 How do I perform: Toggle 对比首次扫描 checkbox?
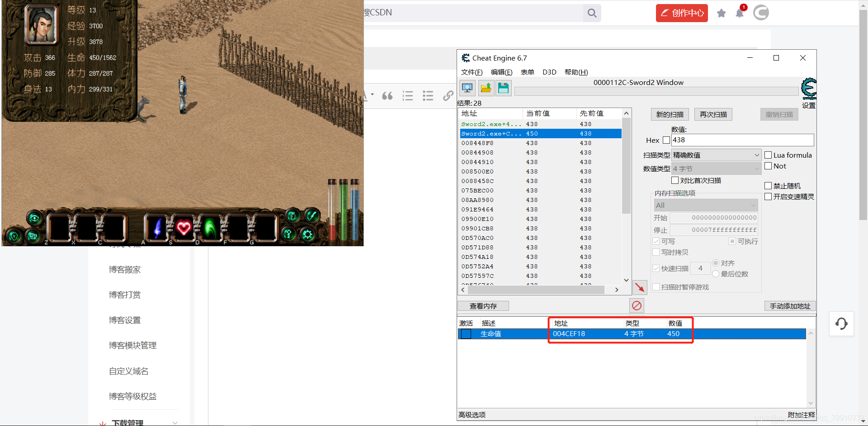[x=675, y=180]
